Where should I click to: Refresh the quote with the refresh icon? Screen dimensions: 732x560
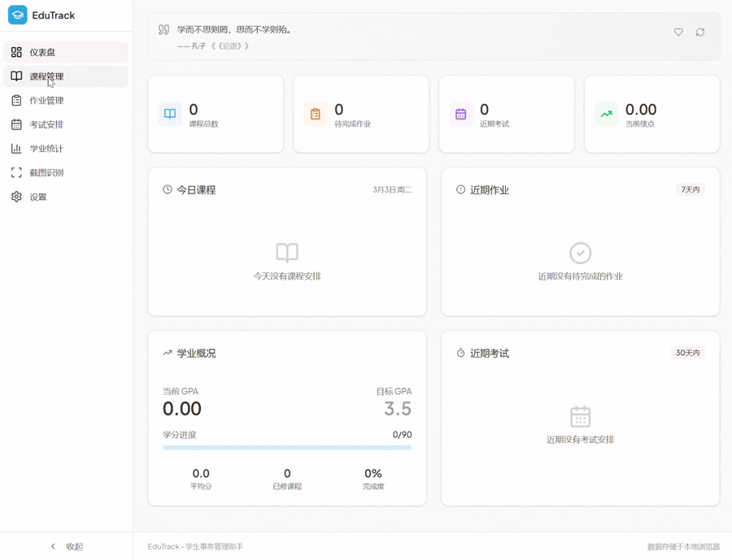tap(700, 33)
